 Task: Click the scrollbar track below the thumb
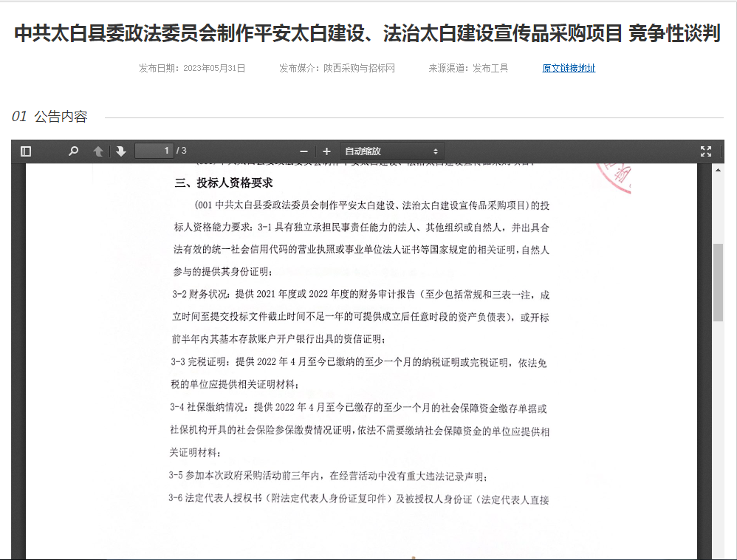(718, 443)
